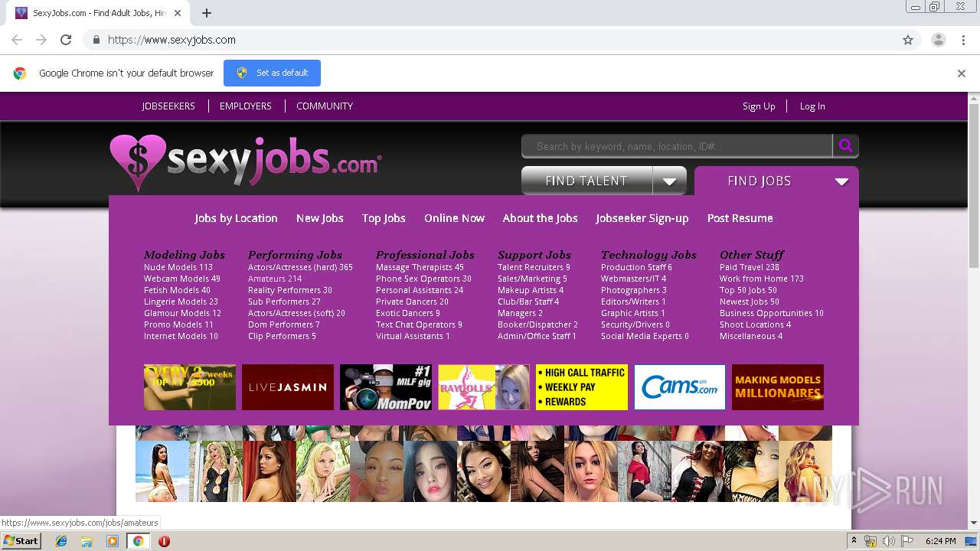The height and width of the screenshot is (551, 980).
Task: Click the page vertical scrollbar thumb
Action: (974, 185)
